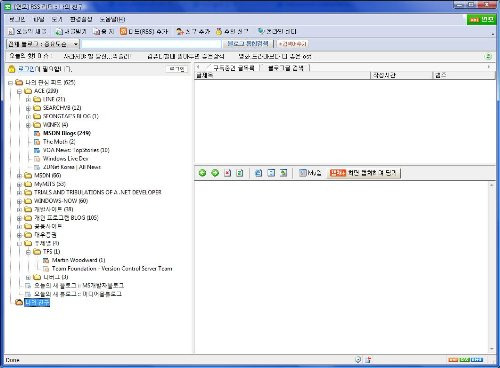Click the orange-badge button in reader toolbar
500x368 pixels.
click(x=363, y=173)
